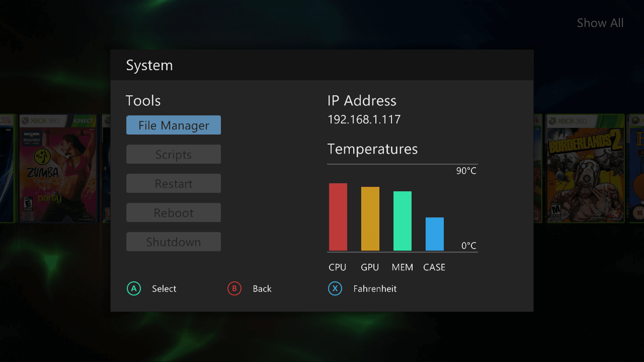Select the System dialog title
This screenshot has width=644, height=362.
click(x=150, y=65)
